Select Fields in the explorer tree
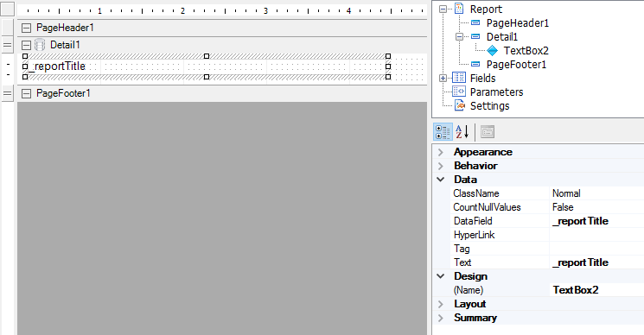 point(482,79)
